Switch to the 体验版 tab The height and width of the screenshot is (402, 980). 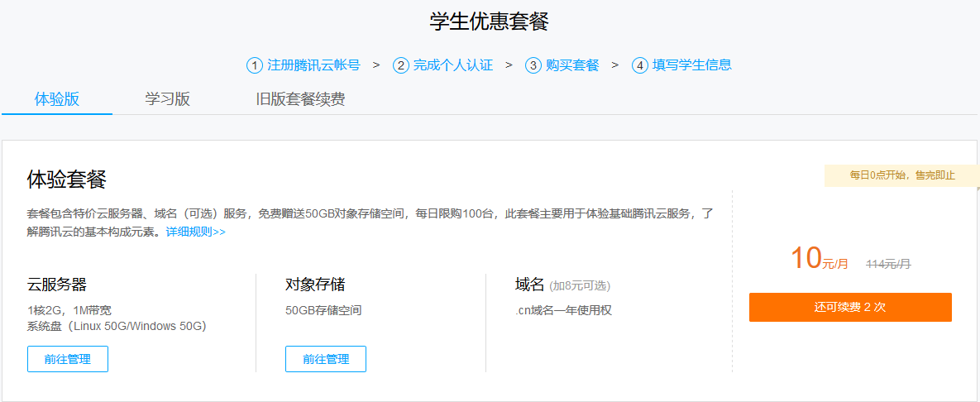57,99
